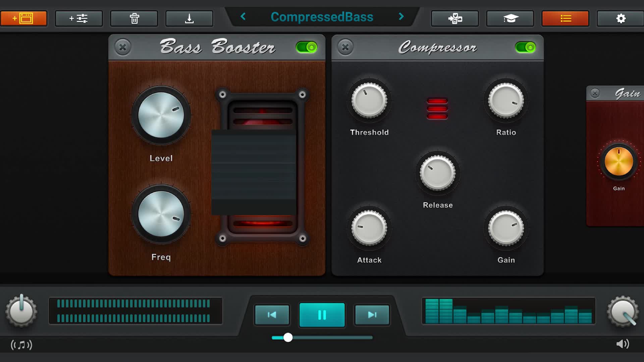Toggle the Bass Booster power switch

pyautogui.click(x=307, y=47)
